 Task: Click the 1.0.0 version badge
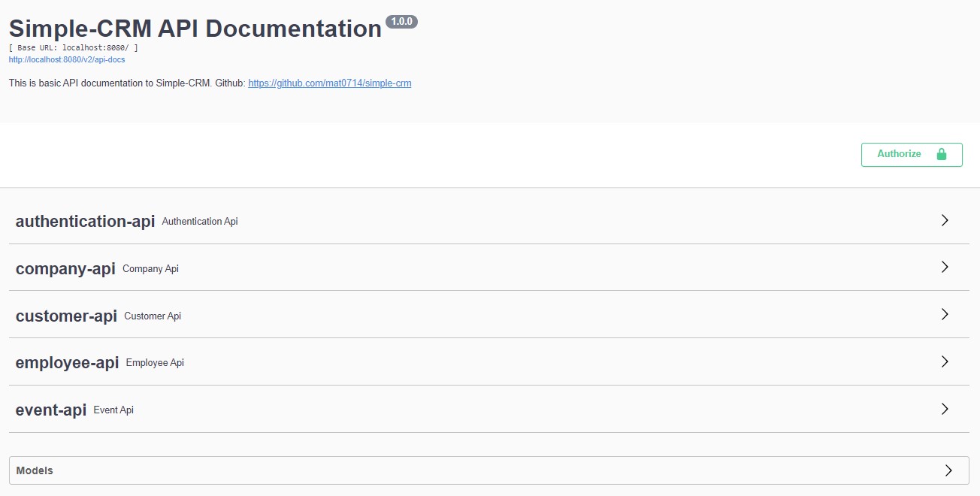pos(401,22)
